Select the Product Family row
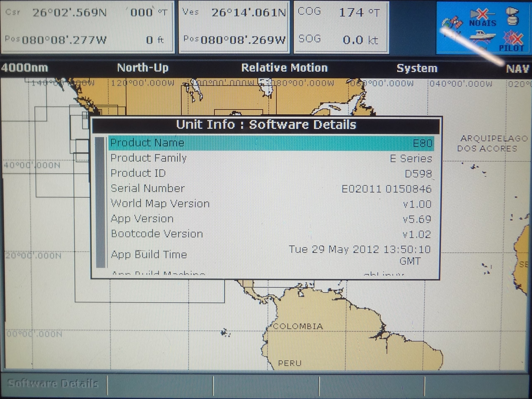 pyautogui.click(x=271, y=158)
